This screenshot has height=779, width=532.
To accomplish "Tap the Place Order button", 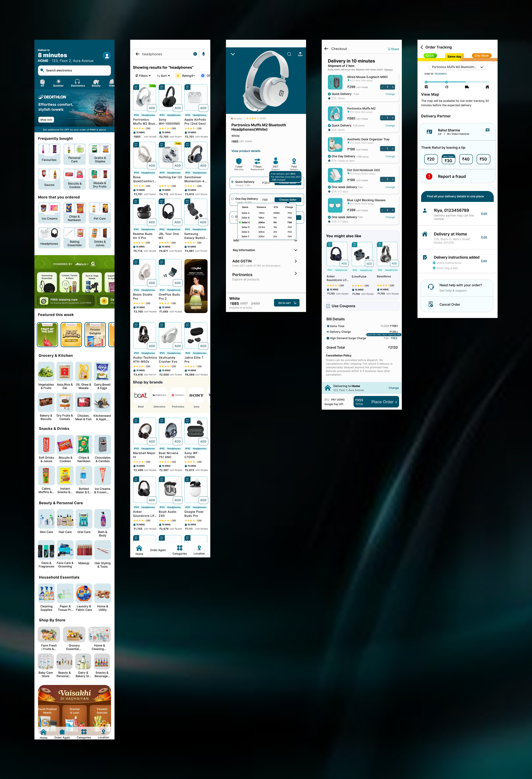I will point(382,402).
